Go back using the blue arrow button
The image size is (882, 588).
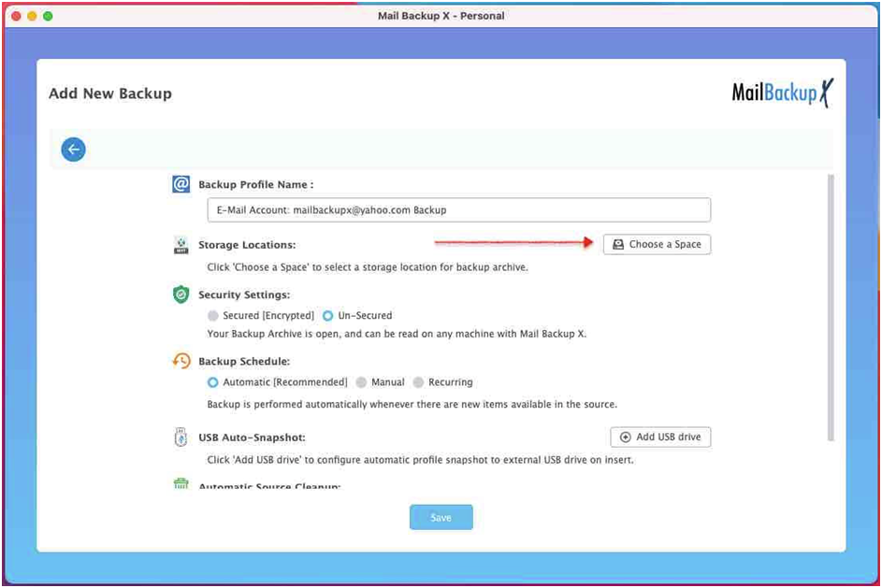pyautogui.click(x=73, y=150)
